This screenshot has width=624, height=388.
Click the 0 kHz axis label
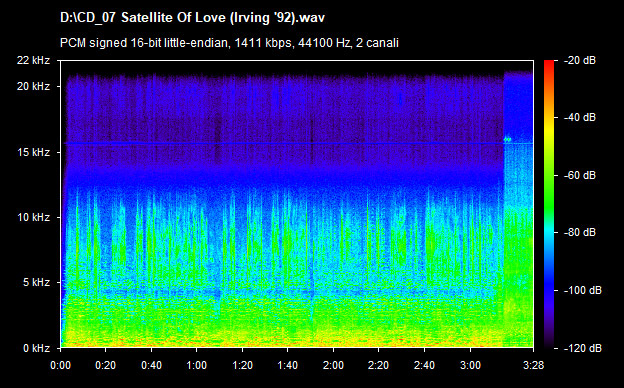[x=36, y=348]
